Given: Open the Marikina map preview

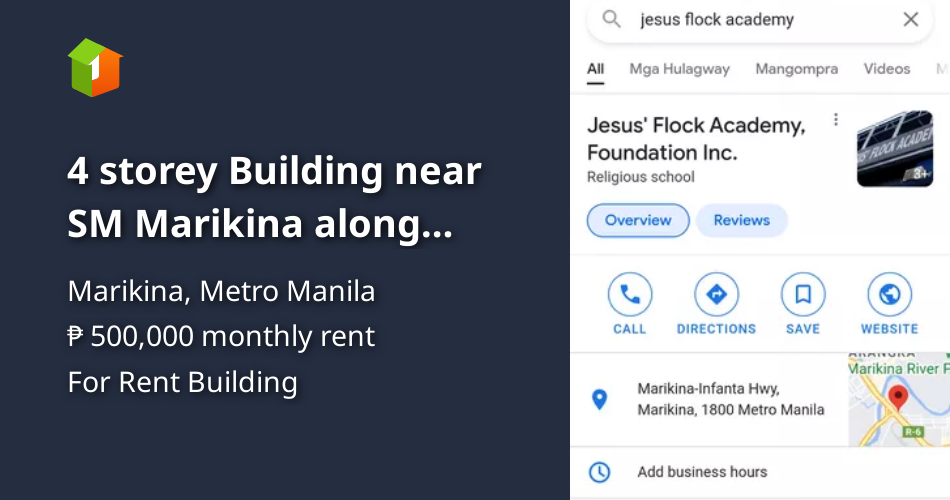Looking at the screenshot, I should (898, 398).
